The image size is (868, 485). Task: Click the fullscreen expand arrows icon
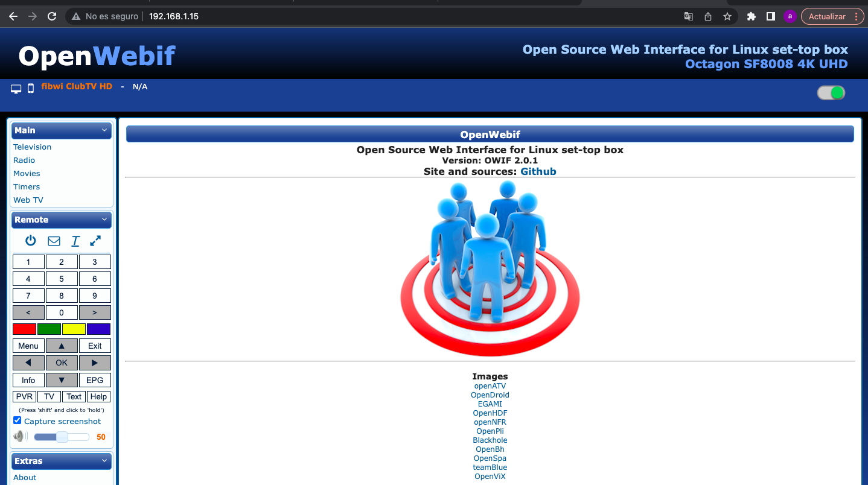[x=95, y=241]
